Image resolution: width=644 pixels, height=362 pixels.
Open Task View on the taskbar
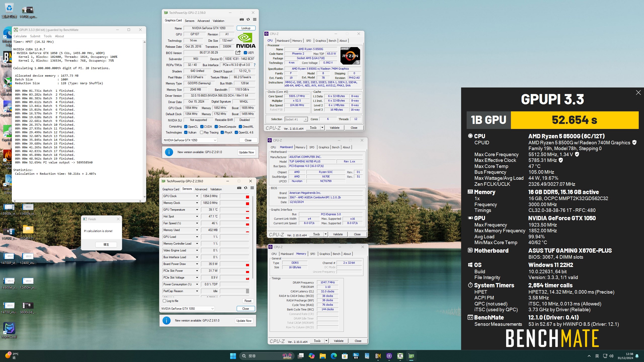[x=301, y=356]
